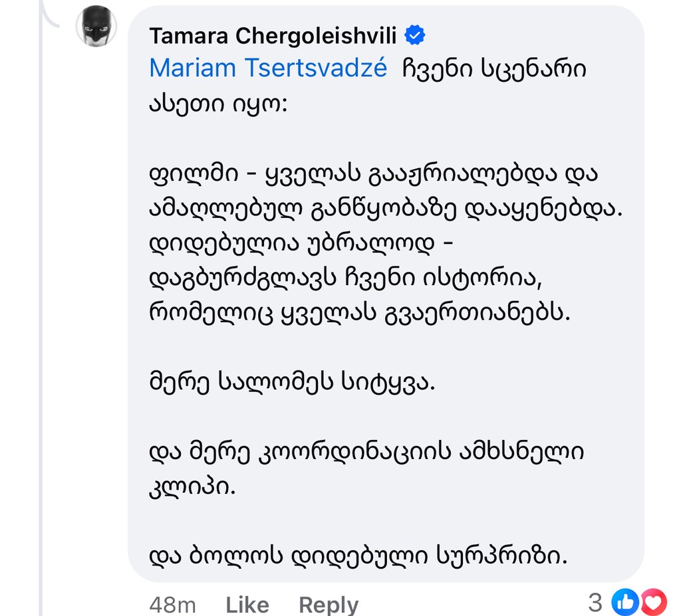Open Tamara Chergoleishvili's profile name link
Image resolution: width=681 pixels, height=616 pixels.
coord(273,36)
